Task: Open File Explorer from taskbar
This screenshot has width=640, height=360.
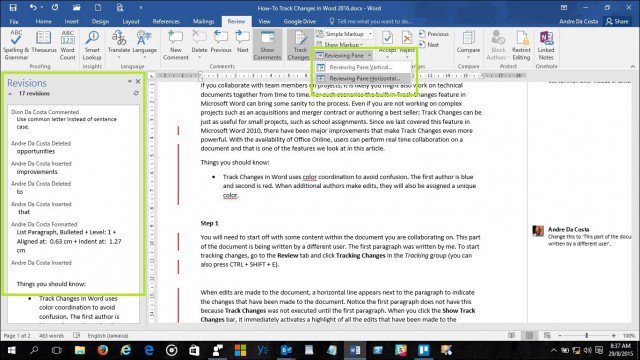Action: click(80, 350)
